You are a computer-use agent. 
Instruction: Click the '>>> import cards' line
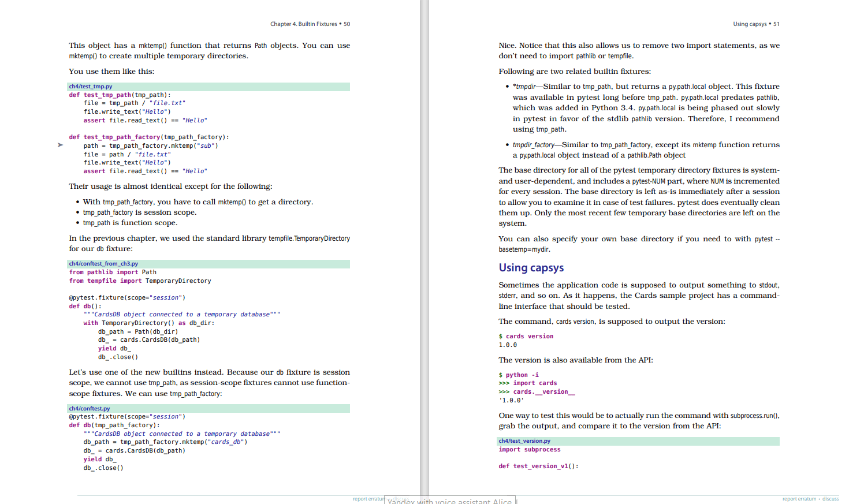528,383
